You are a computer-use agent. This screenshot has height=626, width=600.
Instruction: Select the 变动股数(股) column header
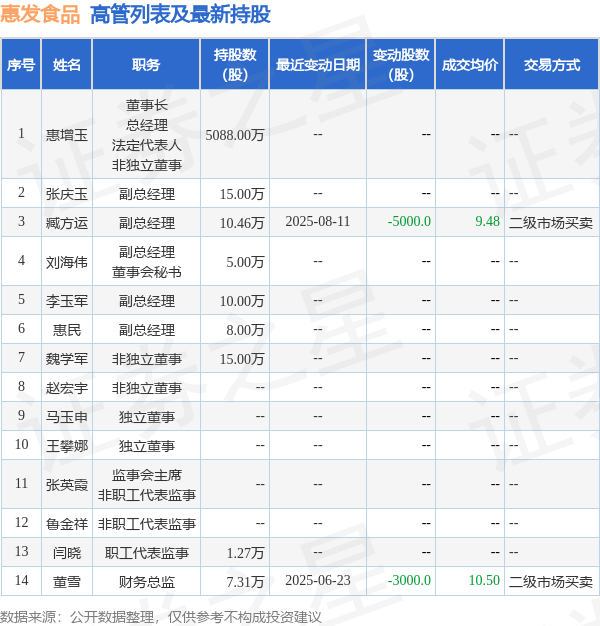point(401,65)
